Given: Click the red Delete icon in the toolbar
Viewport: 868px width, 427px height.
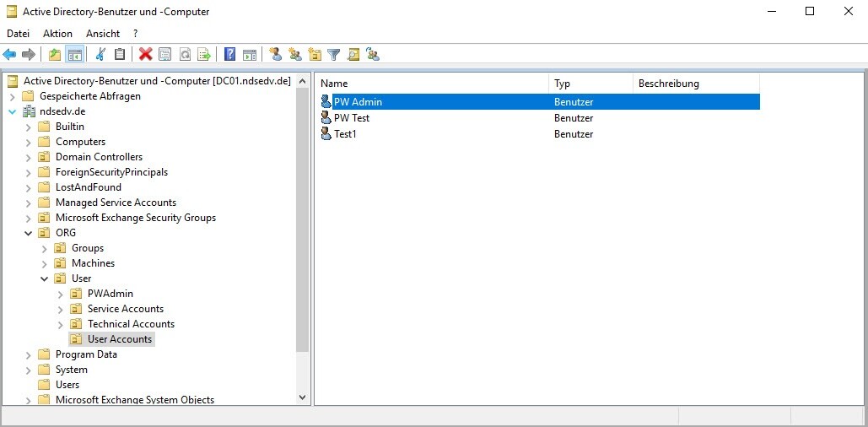Looking at the screenshot, I should click(145, 55).
